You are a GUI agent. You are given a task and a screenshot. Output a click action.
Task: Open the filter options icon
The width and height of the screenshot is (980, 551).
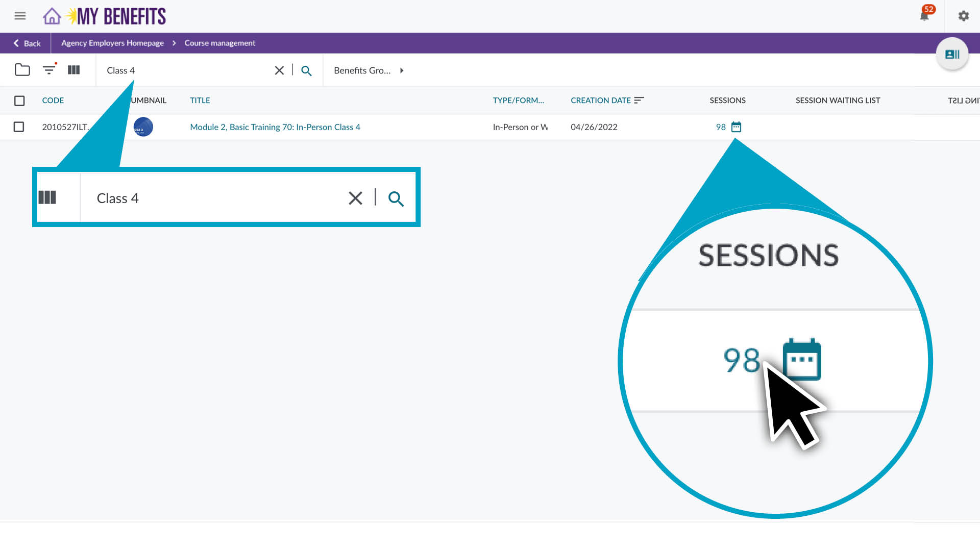49,70
